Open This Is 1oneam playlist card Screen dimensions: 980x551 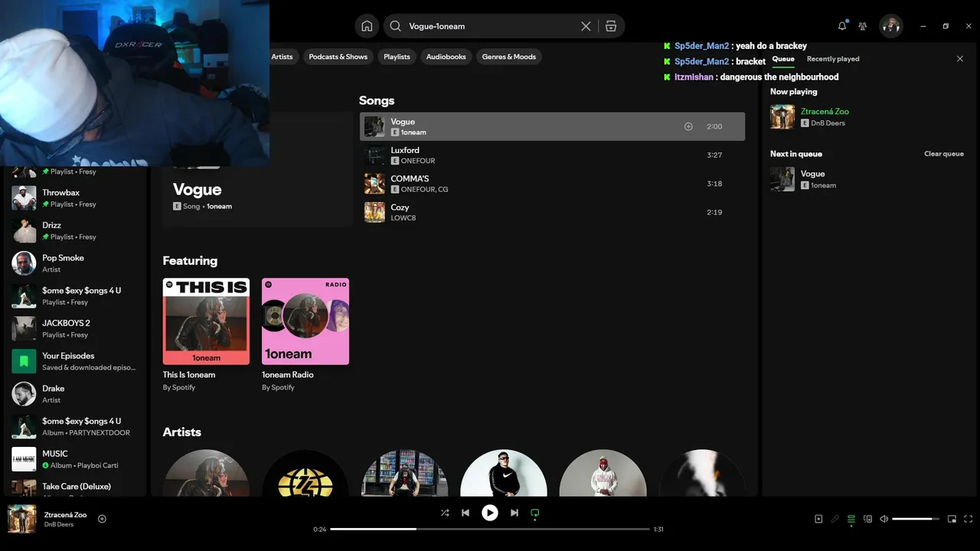pos(206,335)
